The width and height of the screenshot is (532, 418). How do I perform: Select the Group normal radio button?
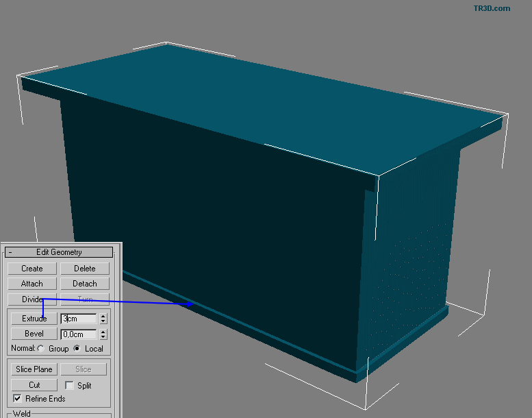41,349
